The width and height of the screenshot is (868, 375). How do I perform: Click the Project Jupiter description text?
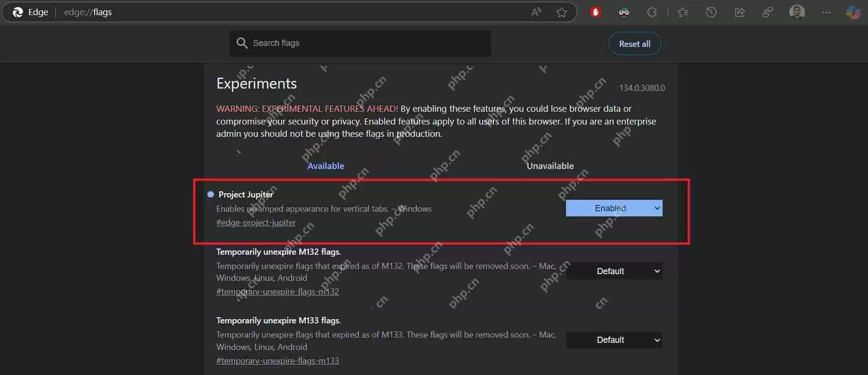coord(324,209)
